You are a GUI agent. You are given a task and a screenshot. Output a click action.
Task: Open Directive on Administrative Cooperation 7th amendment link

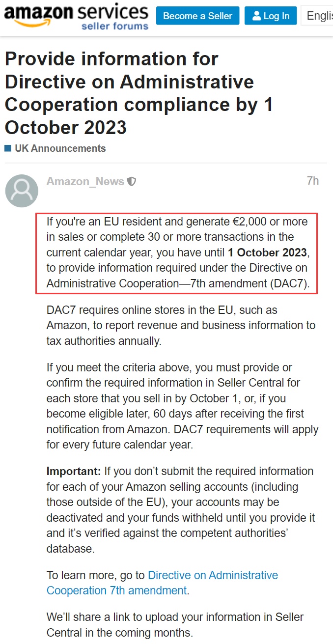[x=162, y=583]
